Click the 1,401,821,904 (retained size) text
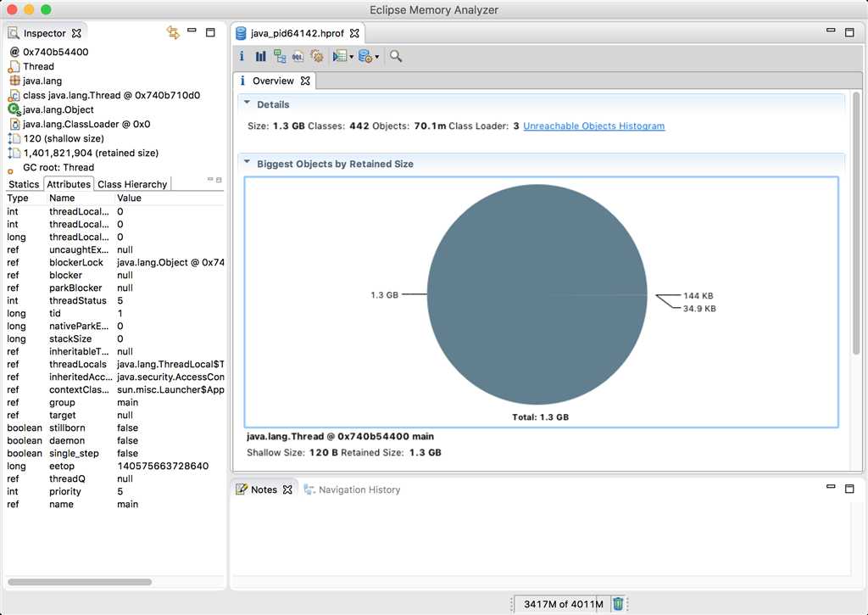Screen dimensions: 868x615 point(91,153)
